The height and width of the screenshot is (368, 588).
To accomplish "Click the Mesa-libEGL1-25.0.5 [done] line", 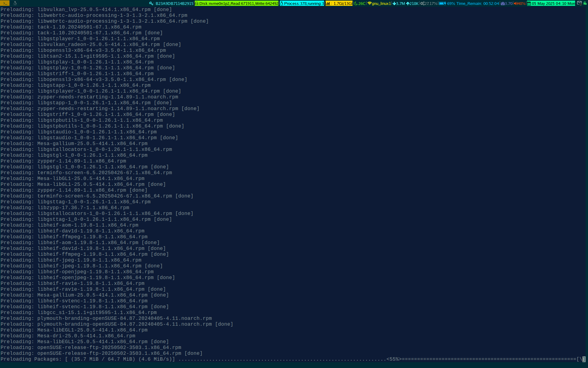I will (85, 342).
